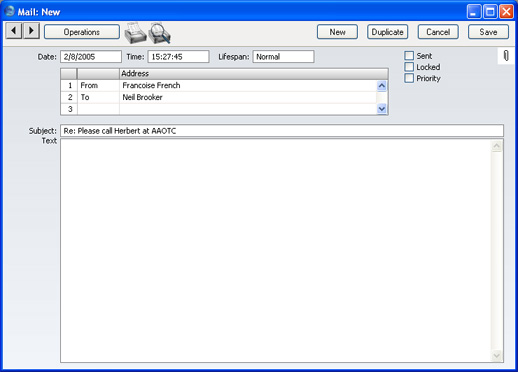Select row number 3 in address table
The height and width of the screenshot is (372, 518).
tap(69, 109)
